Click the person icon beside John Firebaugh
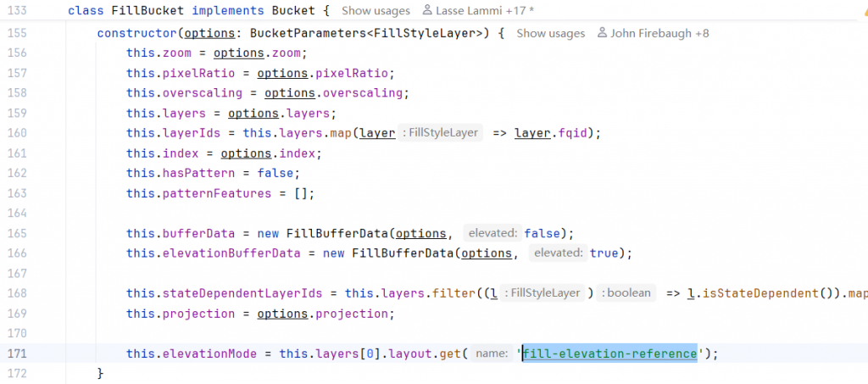The width and height of the screenshot is (868, 384). click(603, 33)
